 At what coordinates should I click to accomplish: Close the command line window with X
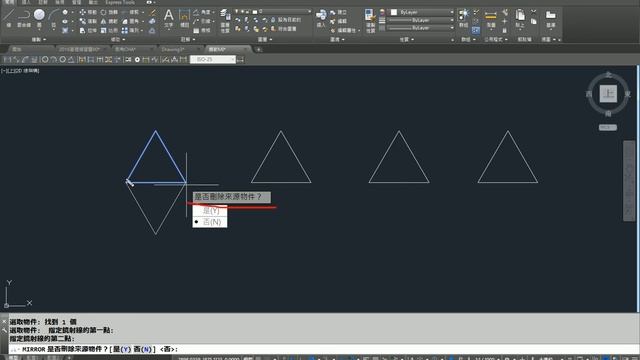tap(4, 321)
